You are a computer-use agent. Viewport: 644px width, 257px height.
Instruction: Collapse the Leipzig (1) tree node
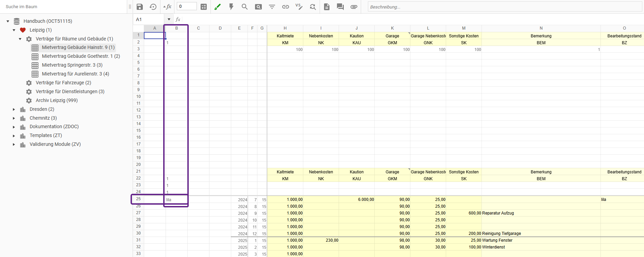(14, 30)
